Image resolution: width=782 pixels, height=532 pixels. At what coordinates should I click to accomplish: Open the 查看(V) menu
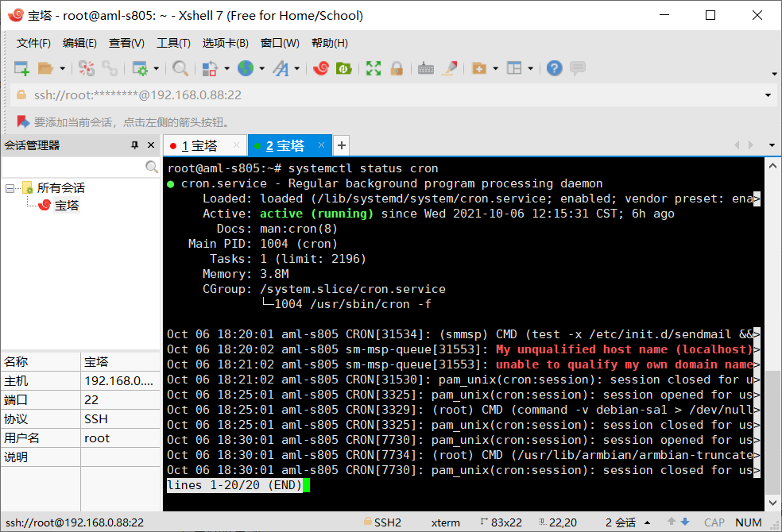(126, 44)
